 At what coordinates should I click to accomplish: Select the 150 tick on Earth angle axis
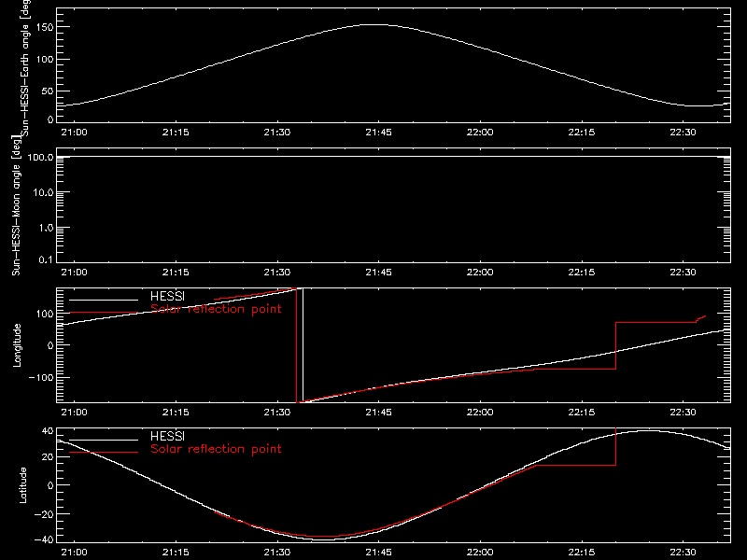[44, 28]
